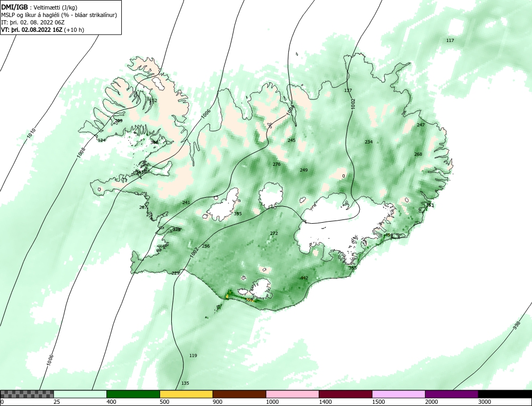Select the map value 454
532x406 pixels.
389,235
